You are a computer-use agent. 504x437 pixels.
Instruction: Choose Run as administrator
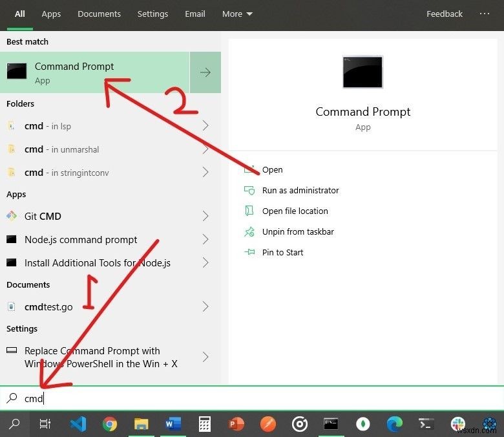[x=300, y=190]
